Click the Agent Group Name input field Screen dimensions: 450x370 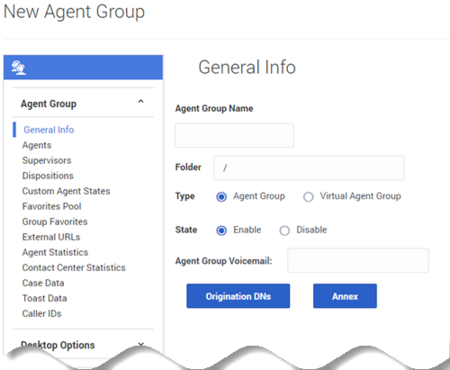pyautogui.click(x=234, y=135)
